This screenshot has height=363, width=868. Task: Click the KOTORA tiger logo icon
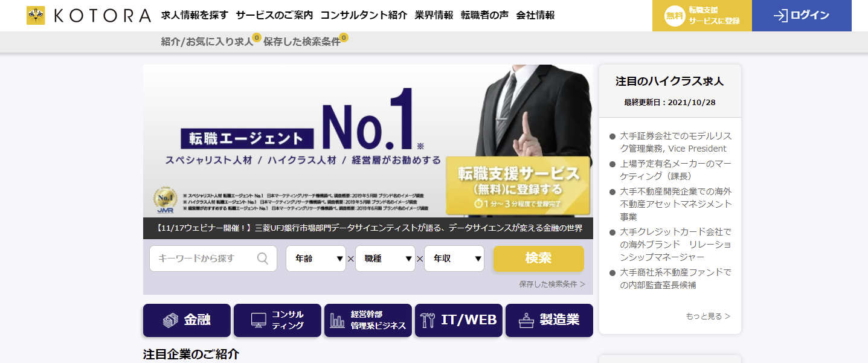coord(36,15)
